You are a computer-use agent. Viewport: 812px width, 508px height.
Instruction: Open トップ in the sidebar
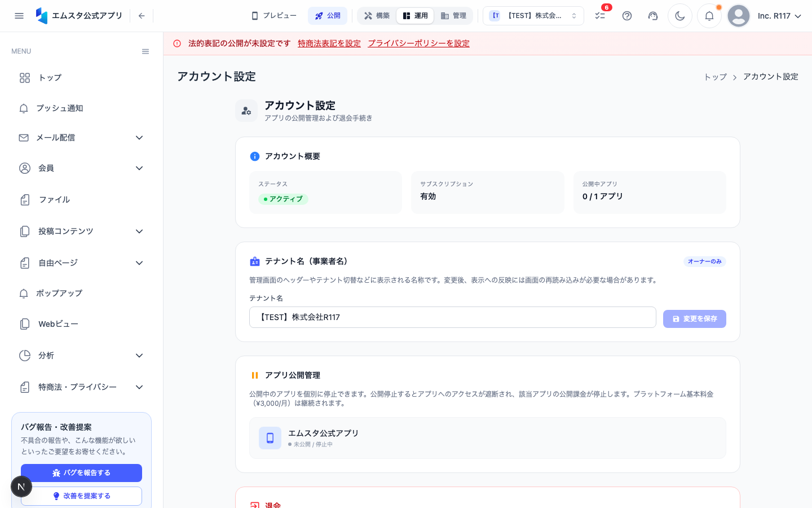coord(82,78)
